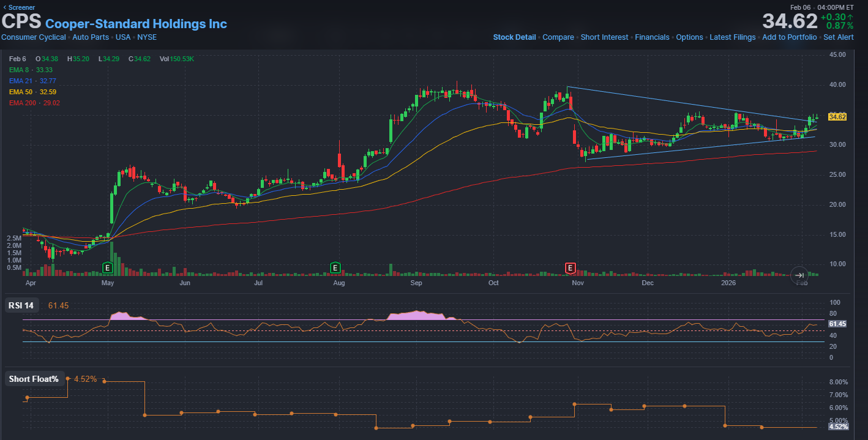The image size is (868, 440).
Task: Open the Short Interest page
Action: (604, 37)
